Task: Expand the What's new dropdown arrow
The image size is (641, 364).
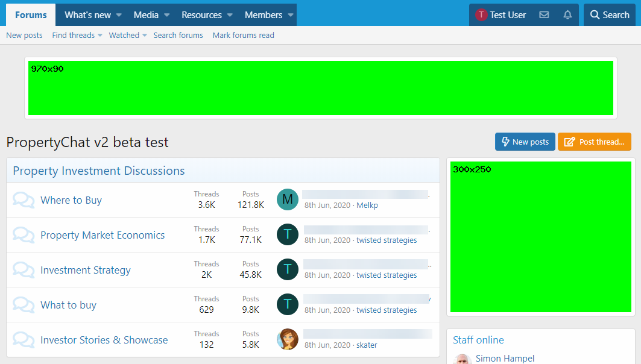Action: tap(119, 15)
